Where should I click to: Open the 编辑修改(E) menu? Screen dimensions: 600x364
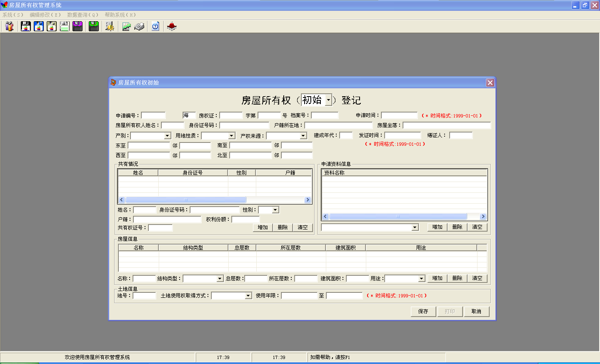[x=45, y=15]
